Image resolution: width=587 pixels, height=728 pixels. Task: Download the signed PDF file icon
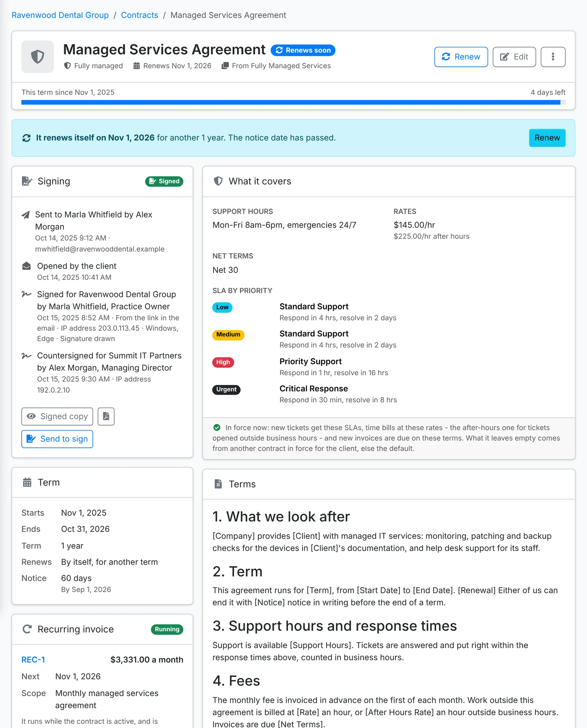106,416
